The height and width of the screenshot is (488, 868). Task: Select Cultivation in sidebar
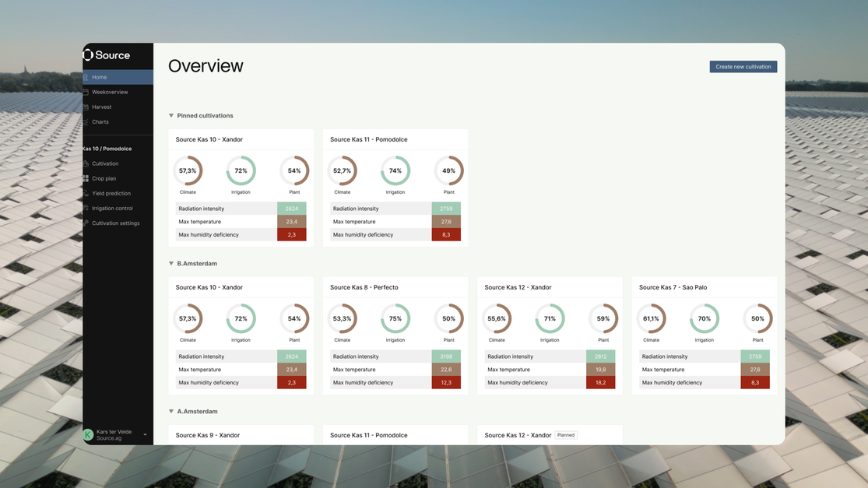pos(105,163)
